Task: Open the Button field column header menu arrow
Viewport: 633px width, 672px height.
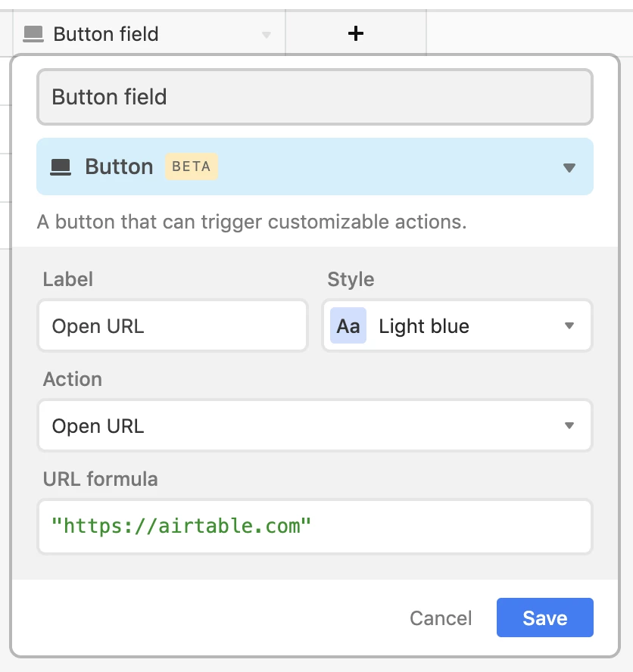Action: (x=267, y=35)
